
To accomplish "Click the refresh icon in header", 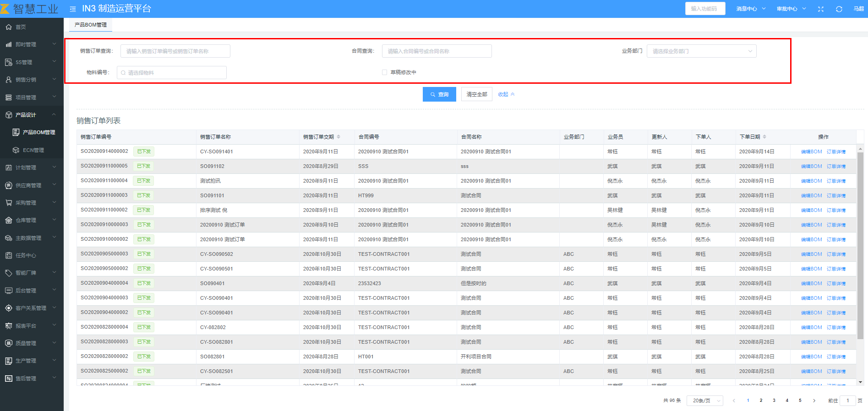I will pyautogui.click(x=839, y=9).
